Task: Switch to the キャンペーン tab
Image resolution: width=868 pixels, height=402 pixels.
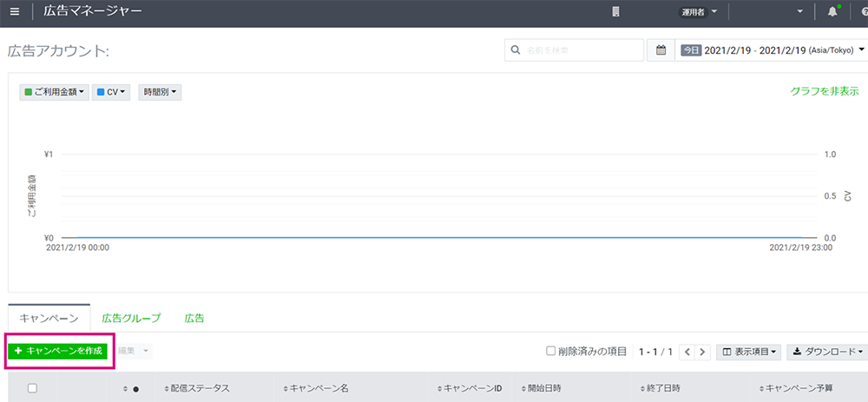Action: (x=49, y=319)
